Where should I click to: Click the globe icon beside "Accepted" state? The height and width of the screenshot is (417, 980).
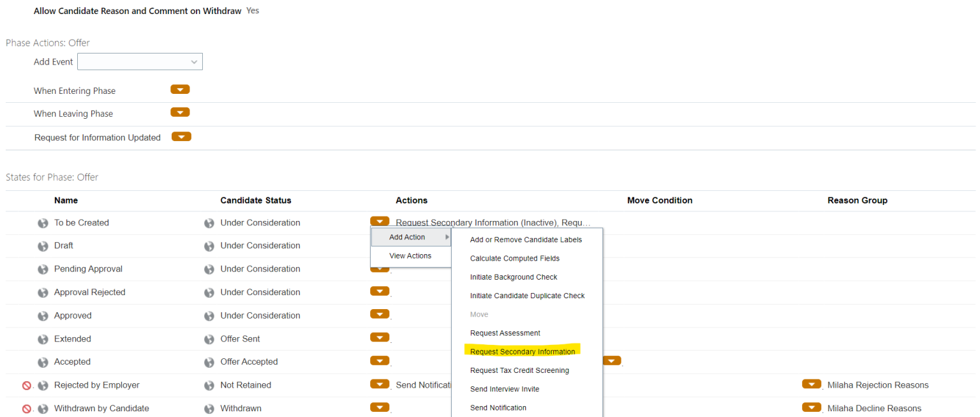click(x=42, y=361)
